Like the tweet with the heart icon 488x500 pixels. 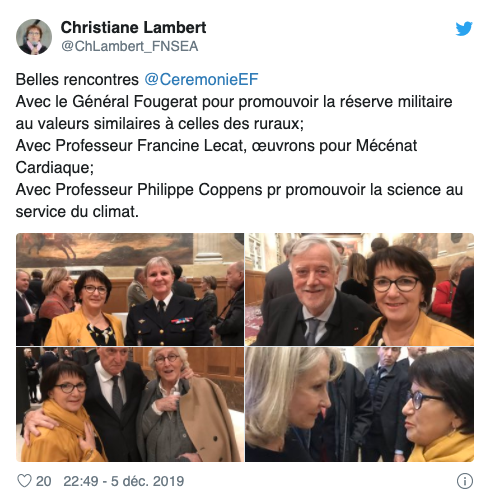(x=24, y=481)
